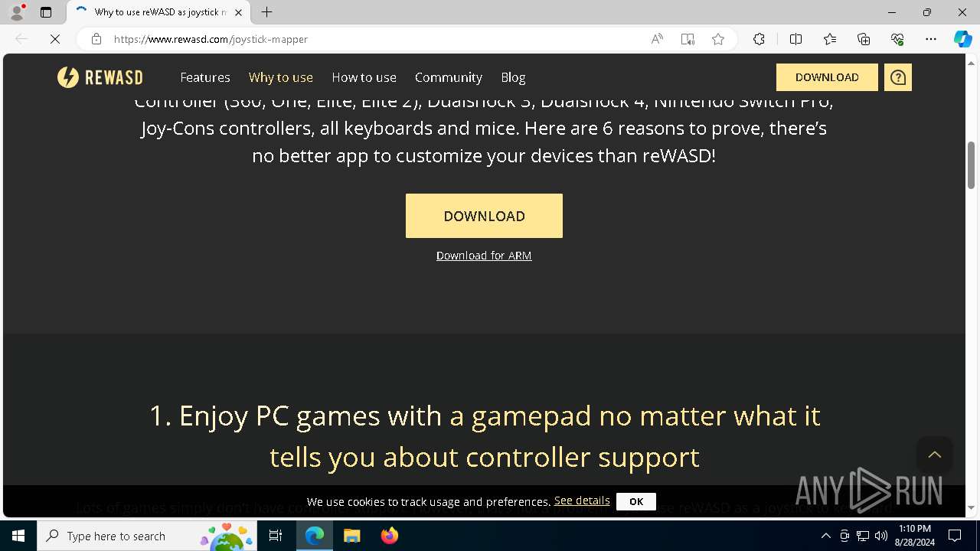The width and height of the screenshot is (980, 551).
Task: Open a new browser tab
Action: coord(266,12)
